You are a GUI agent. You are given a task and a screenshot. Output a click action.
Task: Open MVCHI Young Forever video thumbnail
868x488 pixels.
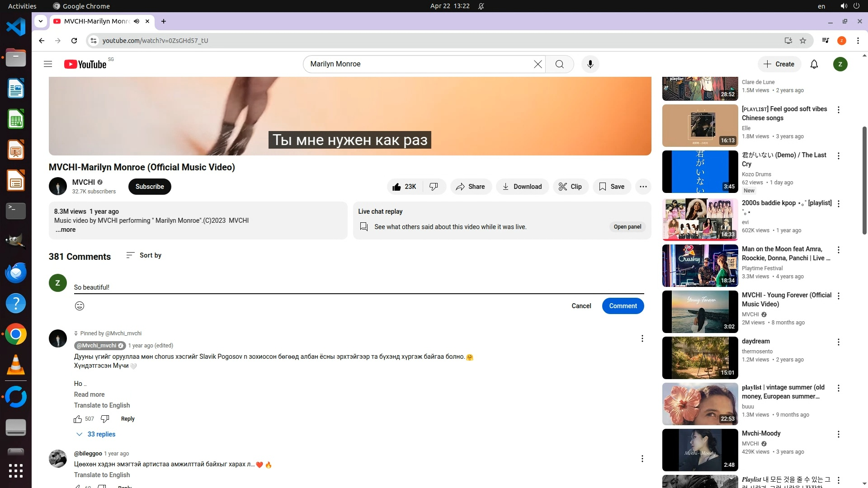(x=700, y=312)
